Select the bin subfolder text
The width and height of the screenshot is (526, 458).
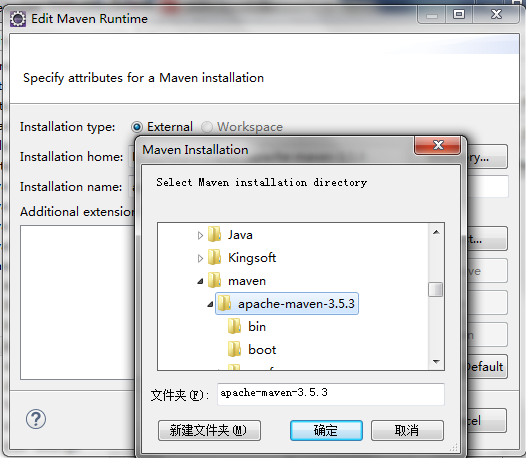[257, 326]
